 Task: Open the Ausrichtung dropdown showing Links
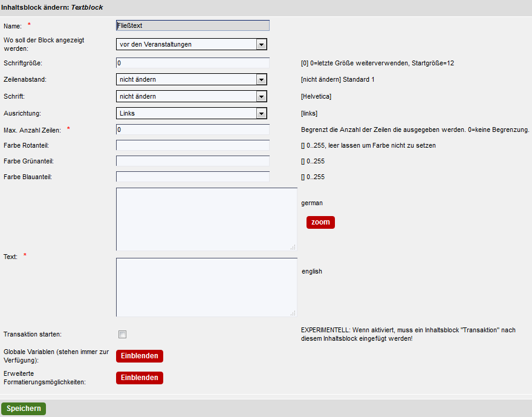[x=192, y=113]
